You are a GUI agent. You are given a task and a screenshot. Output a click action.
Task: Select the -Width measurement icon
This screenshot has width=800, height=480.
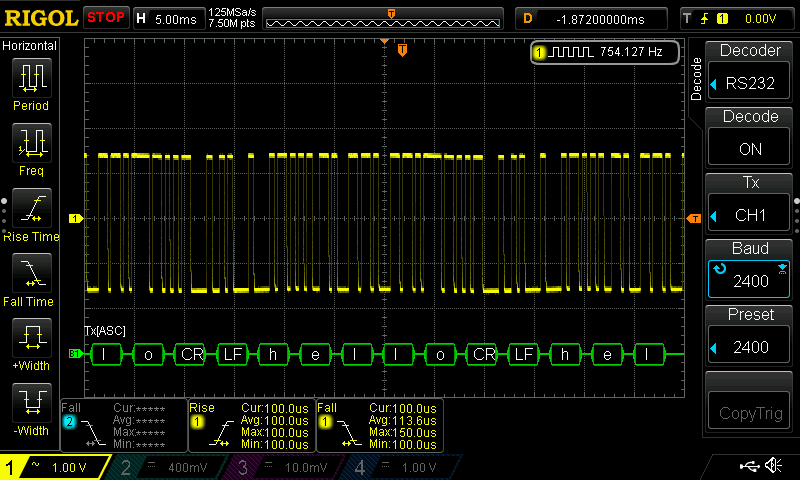click(x=32, y=402)
